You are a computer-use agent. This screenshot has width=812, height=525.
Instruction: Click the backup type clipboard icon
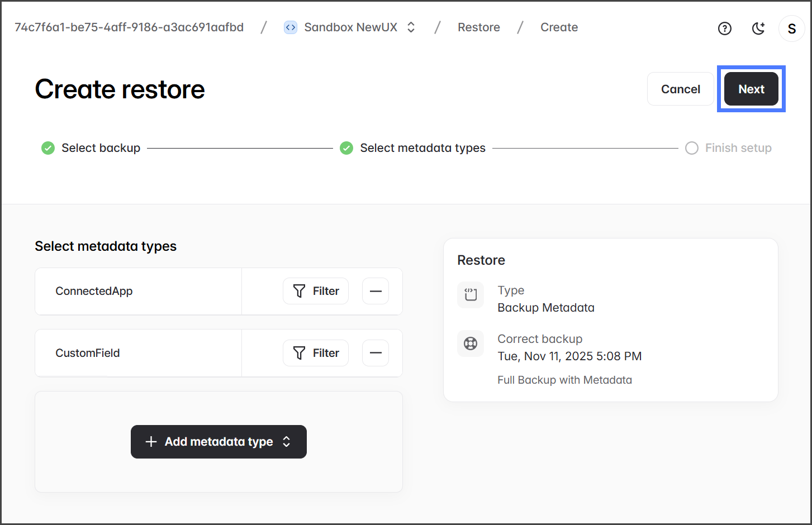click(471, 294)
